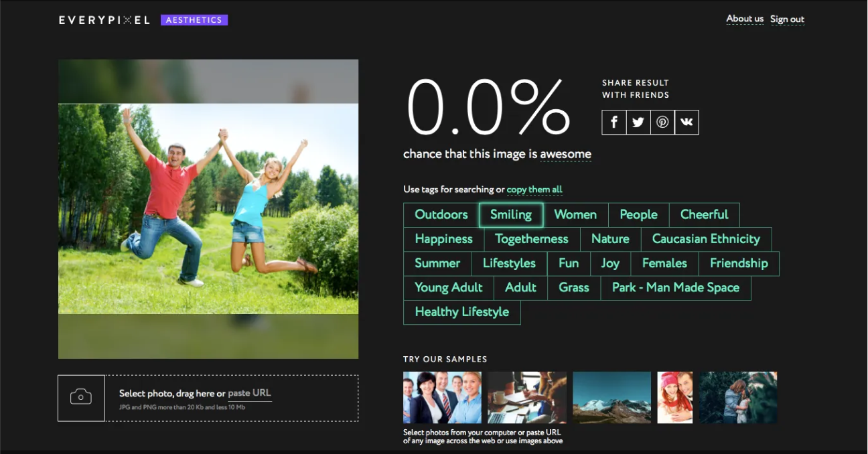Click the 'paste URL' link
The width and height of the screenshot is (868, 454).
coord(250,393)
